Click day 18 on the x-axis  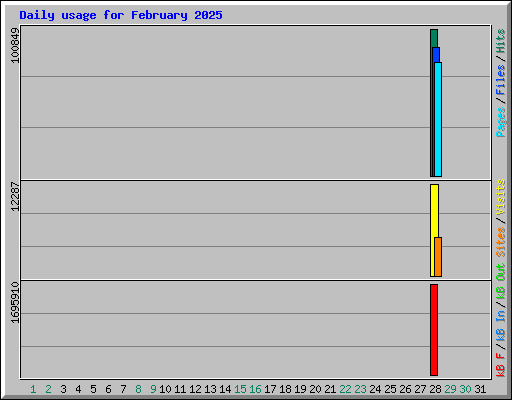click(285, 389)
